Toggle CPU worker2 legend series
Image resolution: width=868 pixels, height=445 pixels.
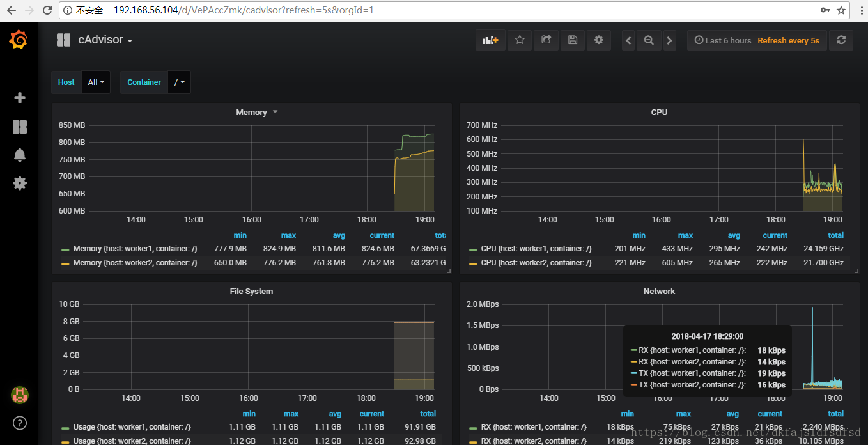(536, 263)
